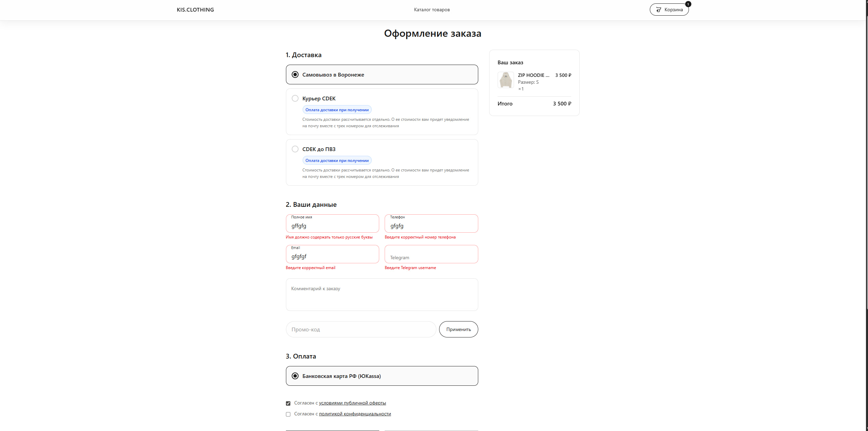Focus the Telegram username field
The image size is (868, 431).
click(x=431, y=256)
